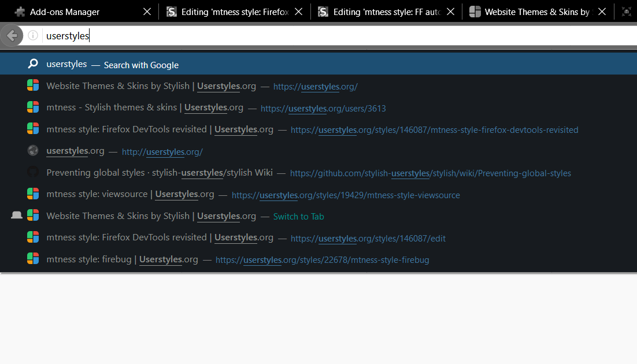This screenshot has width=637, height=364.
Task: Open https://userstyles.org/users/3613 suggestion link
Action: pyautogui.click(x=323, y=109)
